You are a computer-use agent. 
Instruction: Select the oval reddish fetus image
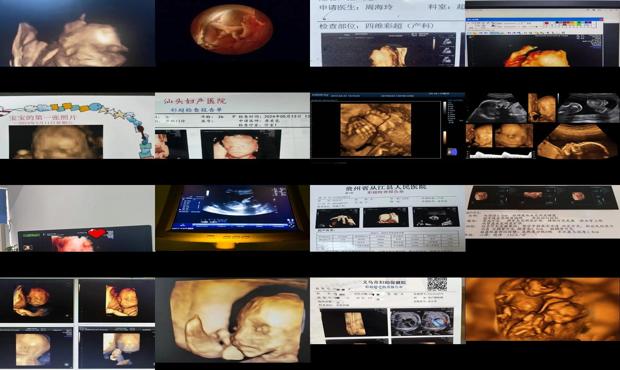tap(232, 29)
